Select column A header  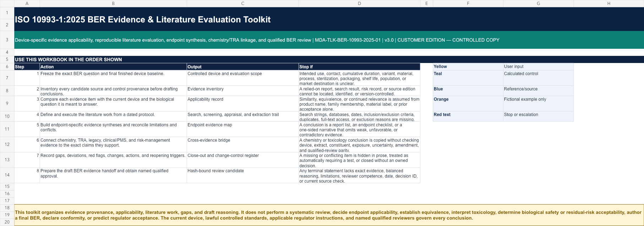tap(27, 3)
